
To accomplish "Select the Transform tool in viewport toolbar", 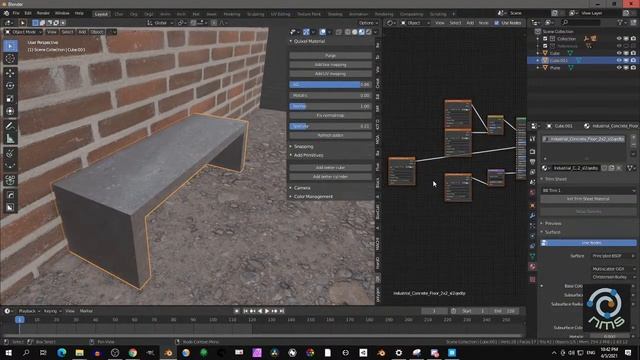I will click(10, 111).
